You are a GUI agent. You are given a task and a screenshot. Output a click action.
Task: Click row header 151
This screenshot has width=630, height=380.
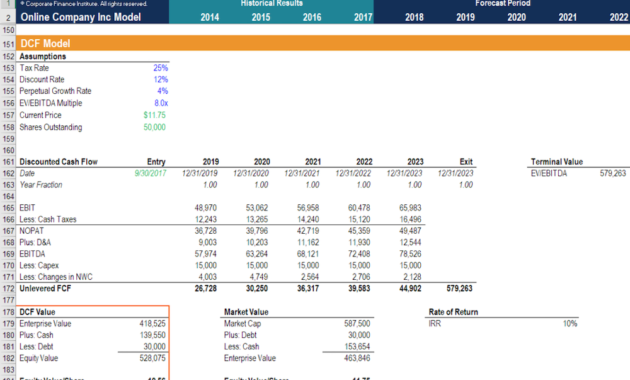pyautogui.click(x=8, y=44)
